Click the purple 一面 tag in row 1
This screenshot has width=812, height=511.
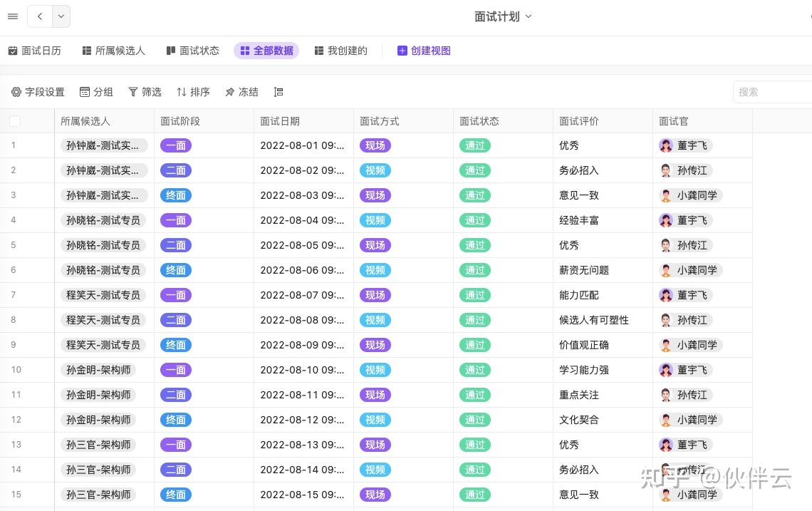(176, 145)
